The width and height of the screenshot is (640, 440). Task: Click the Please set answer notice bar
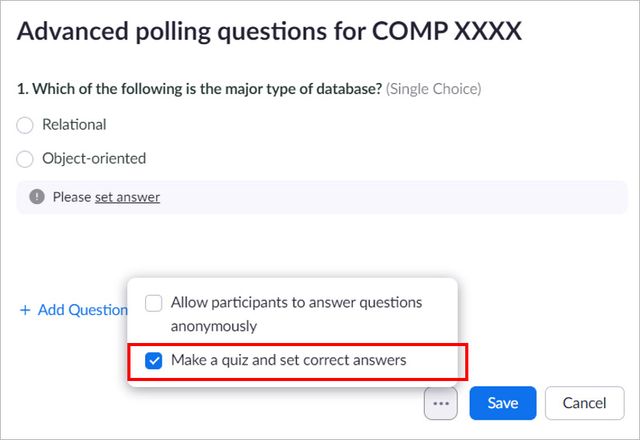tap(322, 197)
